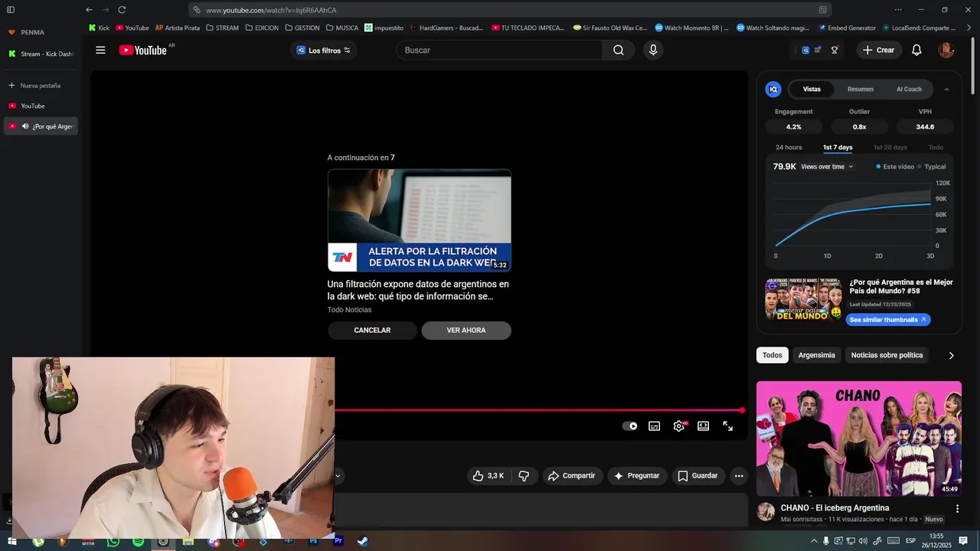Click the CHANO iceberg video thumbnail
The width and height of the screenshot is (980, 551).
(x=859, y=439)
